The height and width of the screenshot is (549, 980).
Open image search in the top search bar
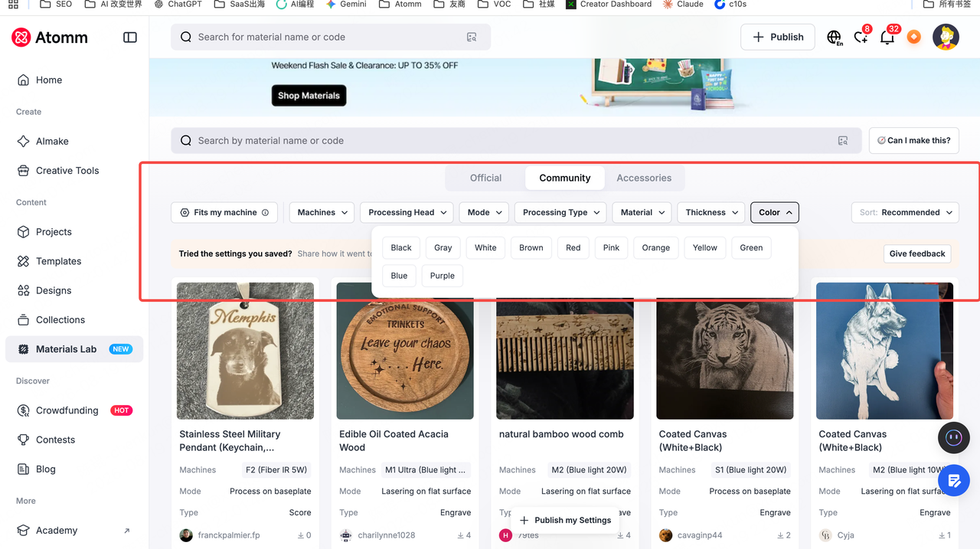pos(472,37)
